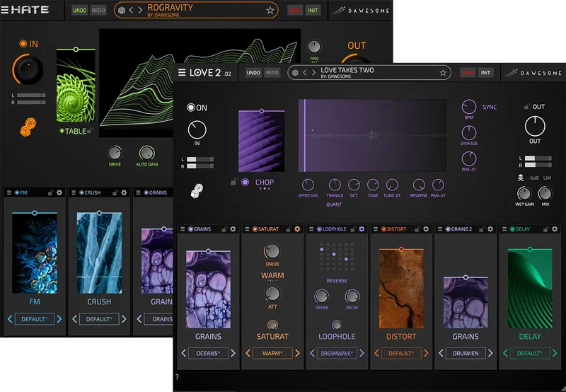This screenshot has height=392, width=566.
Task: Go to next Loophole preset after Dreamwave
Action: (x=362, y=353)
